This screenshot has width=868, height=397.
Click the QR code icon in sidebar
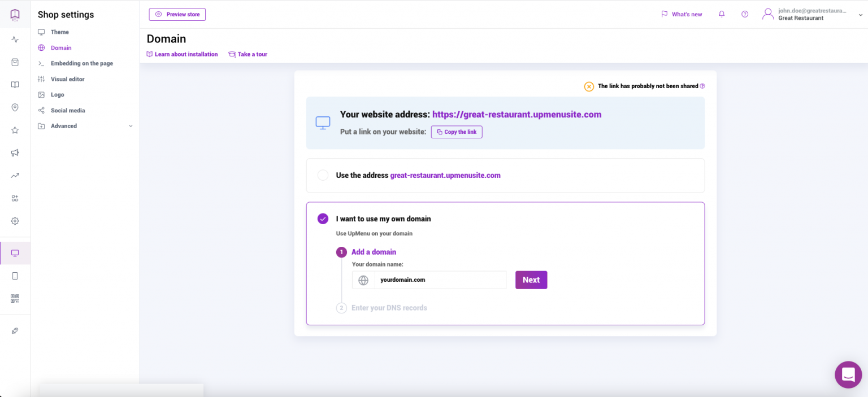(x=15, y=298)
